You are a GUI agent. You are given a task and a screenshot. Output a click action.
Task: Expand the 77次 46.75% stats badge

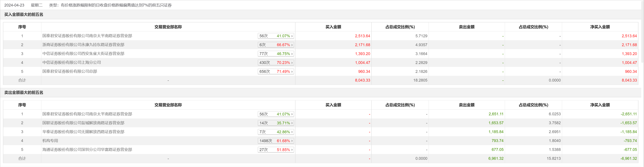point(276,54)
